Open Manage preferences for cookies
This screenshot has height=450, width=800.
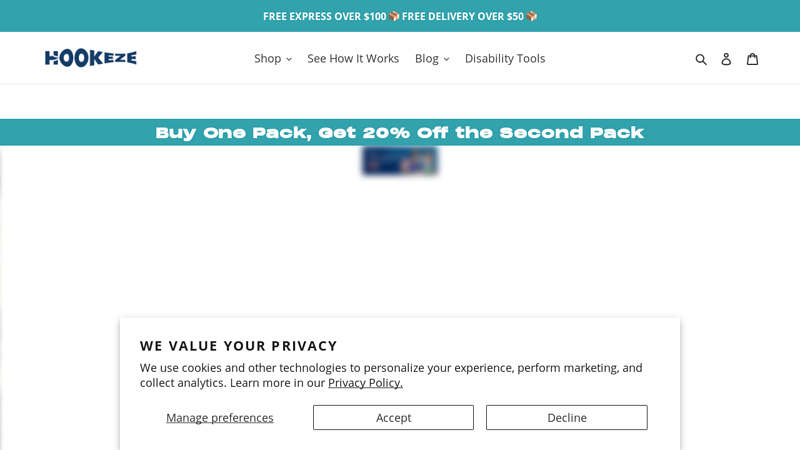220,417
